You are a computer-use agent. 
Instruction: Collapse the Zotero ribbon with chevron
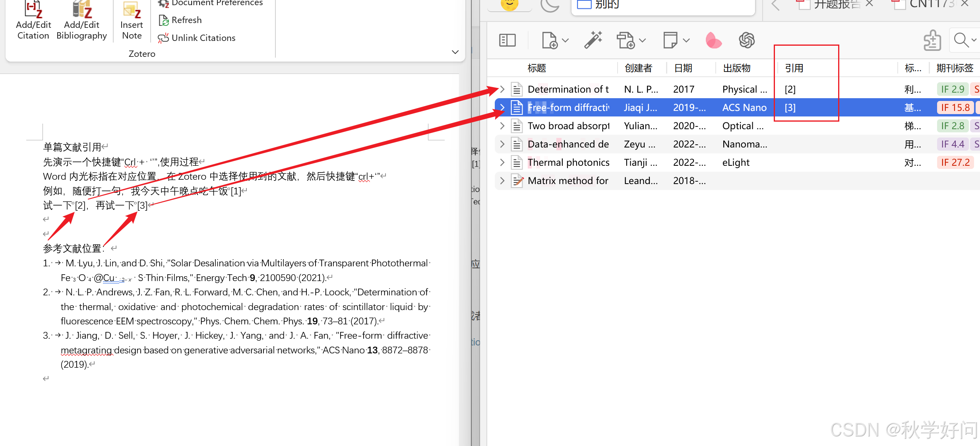(x=455, y=52)
